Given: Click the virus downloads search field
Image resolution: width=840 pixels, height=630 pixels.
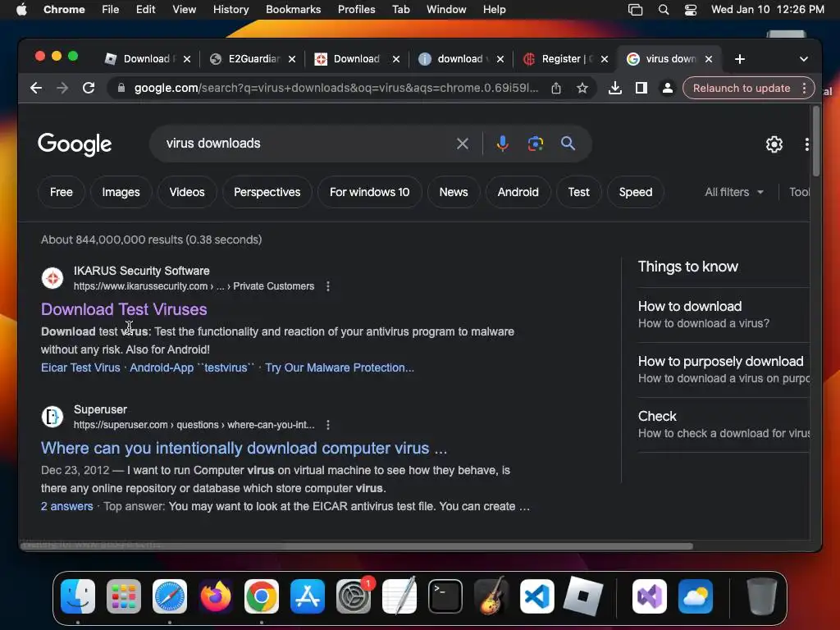Looking at the screenshot, I should point(305,144).
